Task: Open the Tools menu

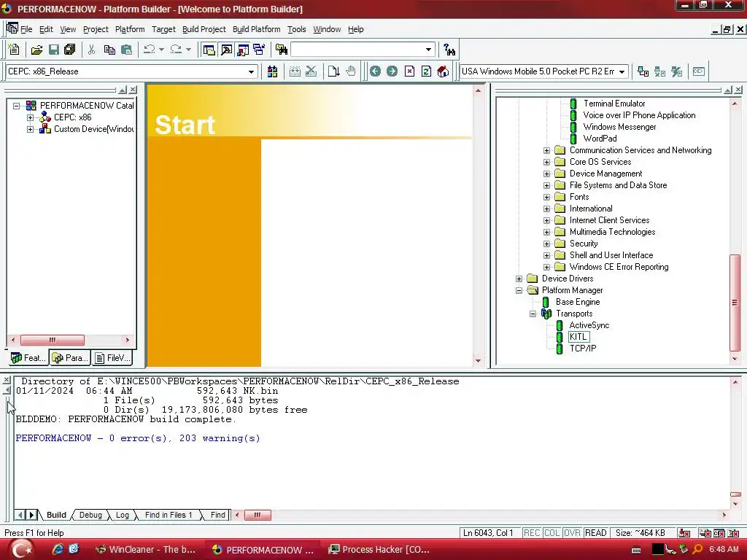Action: 296,29
